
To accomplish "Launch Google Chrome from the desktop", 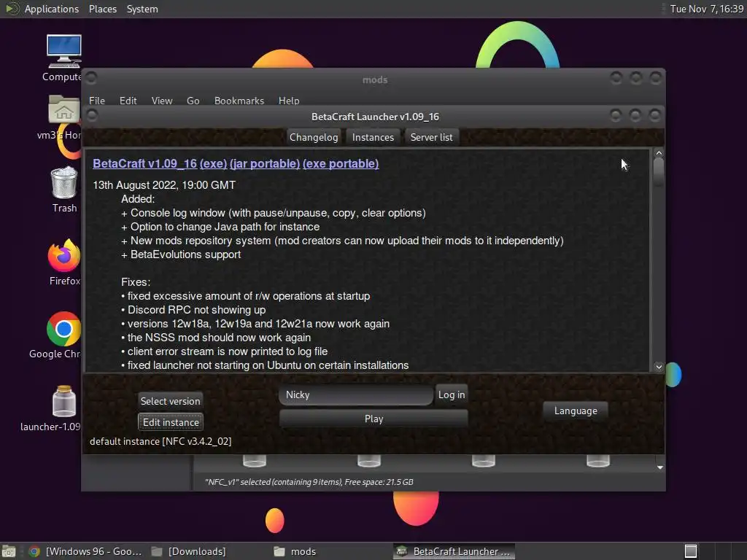I will (64, 329).
